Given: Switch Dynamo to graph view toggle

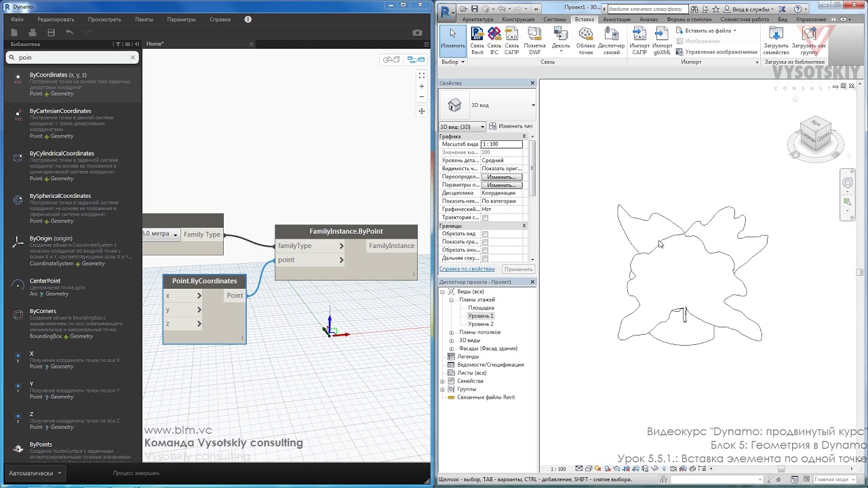Looking at the screenshot, I should [416, 60].
